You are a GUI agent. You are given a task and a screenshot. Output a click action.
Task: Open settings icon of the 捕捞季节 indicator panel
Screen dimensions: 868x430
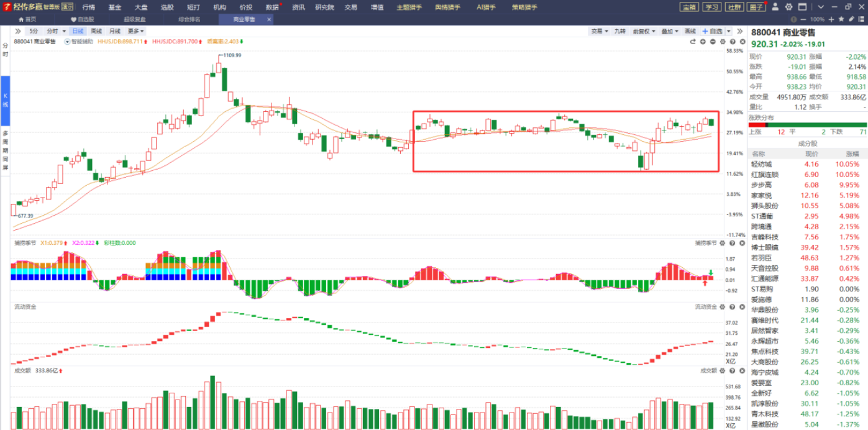(x=723, y=243)
